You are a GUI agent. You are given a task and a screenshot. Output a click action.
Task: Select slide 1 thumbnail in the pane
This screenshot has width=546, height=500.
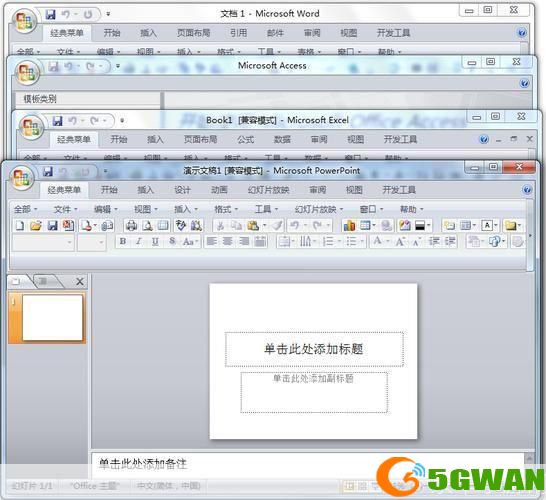(x=52, y=318)
